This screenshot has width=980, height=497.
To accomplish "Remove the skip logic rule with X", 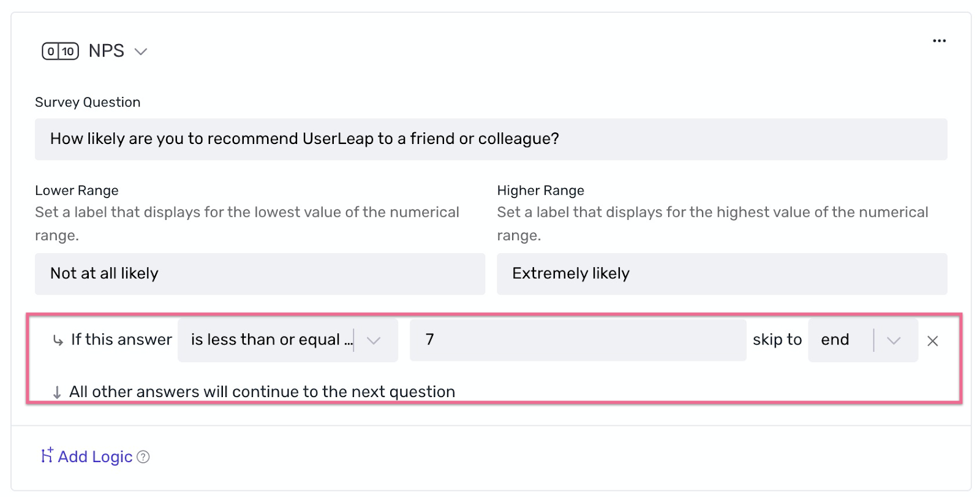I will 932,341.
